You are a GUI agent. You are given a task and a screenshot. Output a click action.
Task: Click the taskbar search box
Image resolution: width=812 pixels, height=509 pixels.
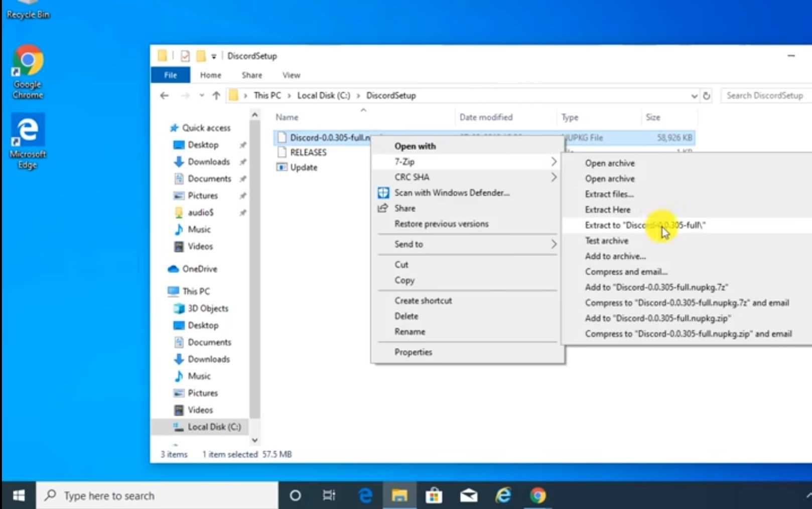(157, 495)
